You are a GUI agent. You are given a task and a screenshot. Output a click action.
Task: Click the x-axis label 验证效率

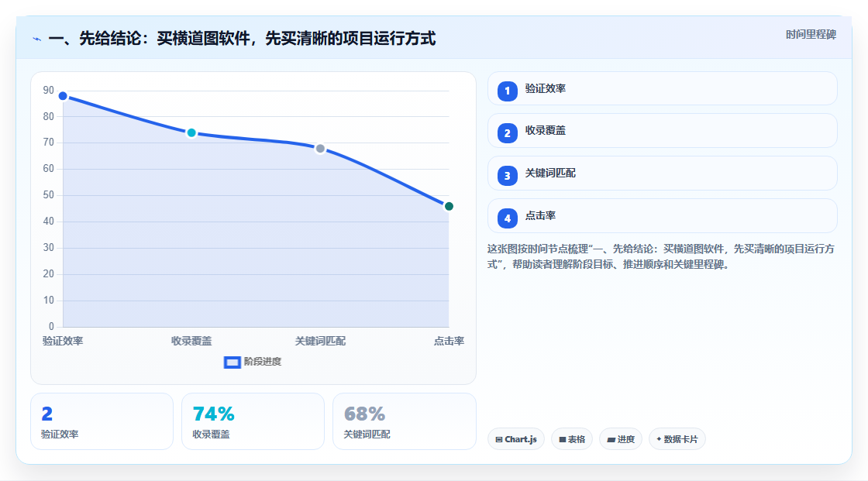[63, 341]
